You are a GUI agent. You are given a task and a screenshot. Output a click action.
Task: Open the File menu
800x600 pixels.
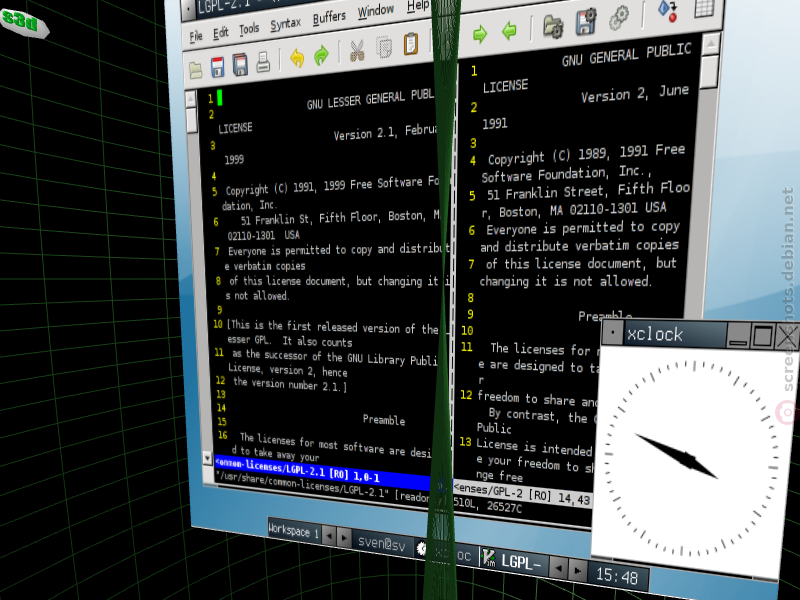click(x=196, y=36)
